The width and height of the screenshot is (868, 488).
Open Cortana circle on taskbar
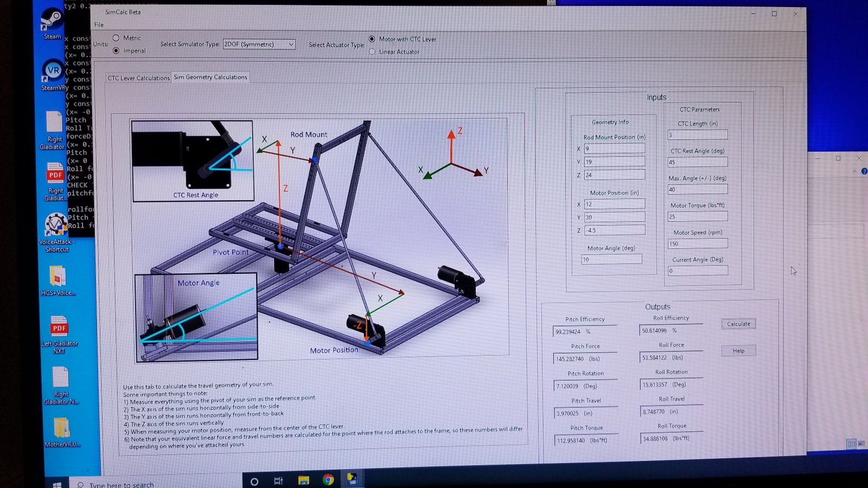[x=254, y=481]
